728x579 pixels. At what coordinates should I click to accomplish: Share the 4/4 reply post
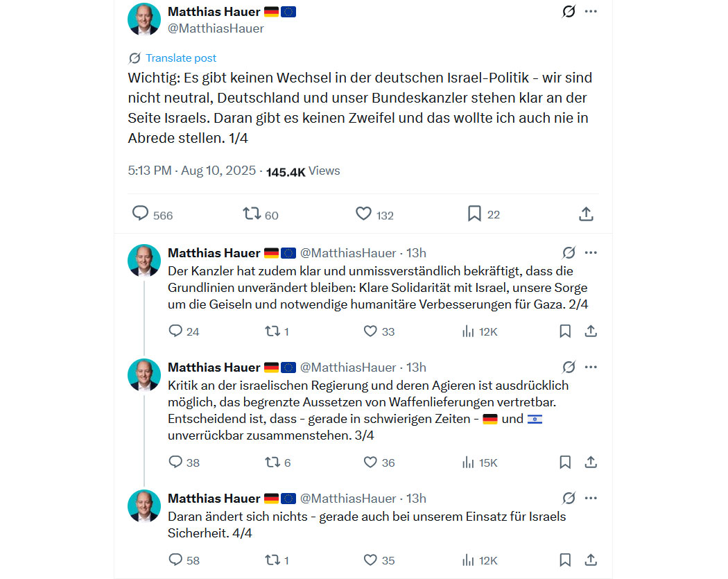pos(591,560)
